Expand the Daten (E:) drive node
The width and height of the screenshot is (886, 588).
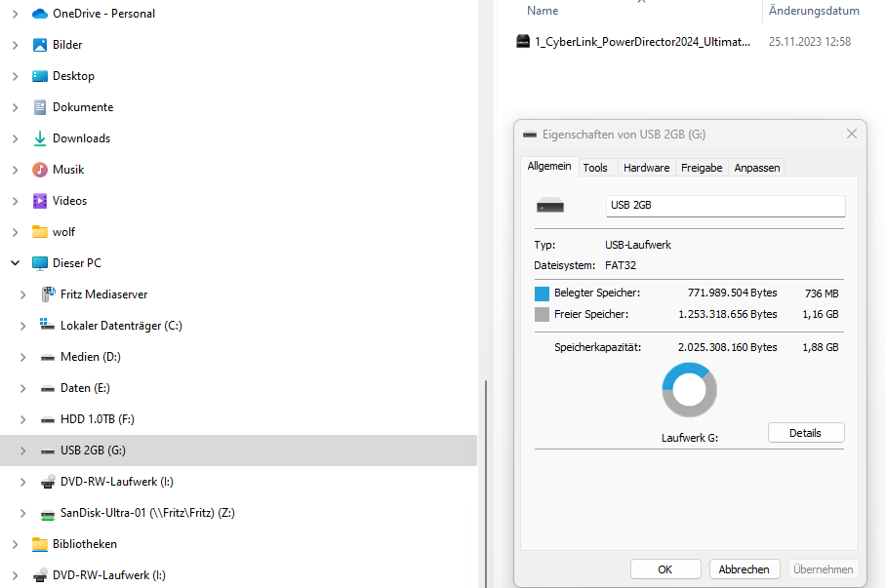(x=22, y=388)
